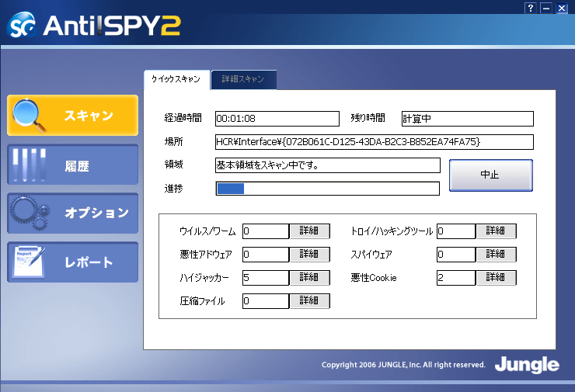Click the 経過時間 label
Viewport: 575px width, 392px height.
click(x=183, y=118)
